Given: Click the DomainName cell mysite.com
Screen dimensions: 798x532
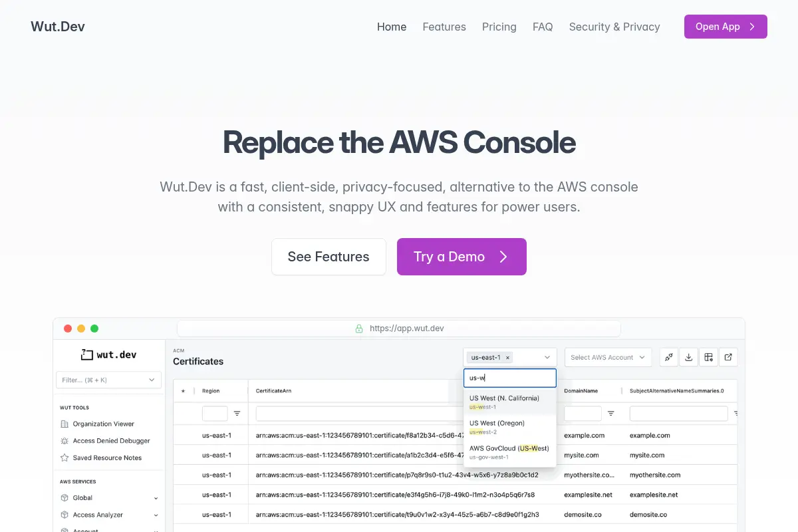Looking at the screenshot, I should pos(582,456).
